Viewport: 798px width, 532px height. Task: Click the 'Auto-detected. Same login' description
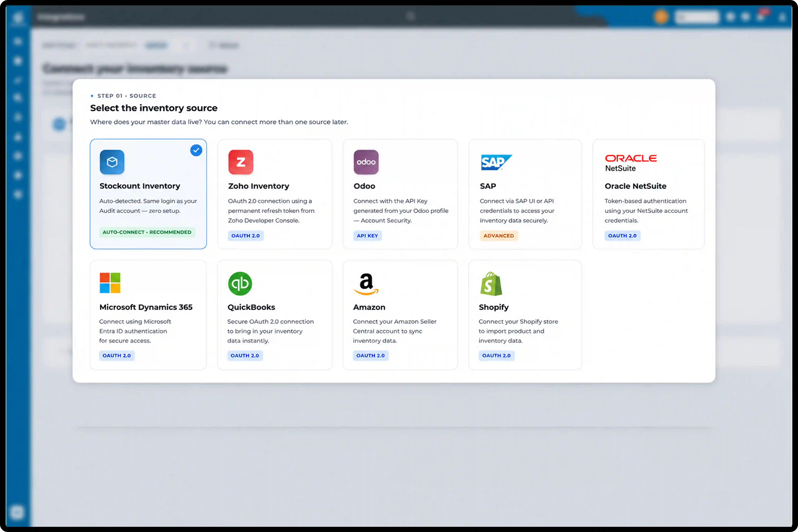[x=148, y=206]
